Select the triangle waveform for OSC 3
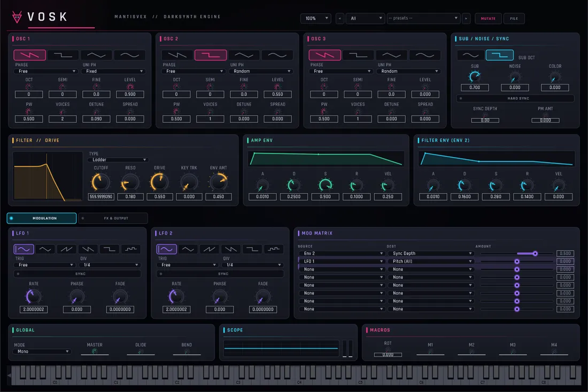Viewport: 588px width, 392px height. point(391,55)
